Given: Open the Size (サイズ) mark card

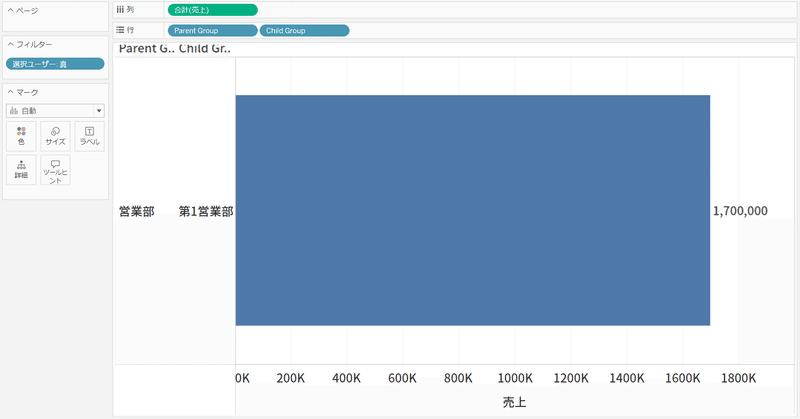Looking at the screenshot, I should [55, 136].
